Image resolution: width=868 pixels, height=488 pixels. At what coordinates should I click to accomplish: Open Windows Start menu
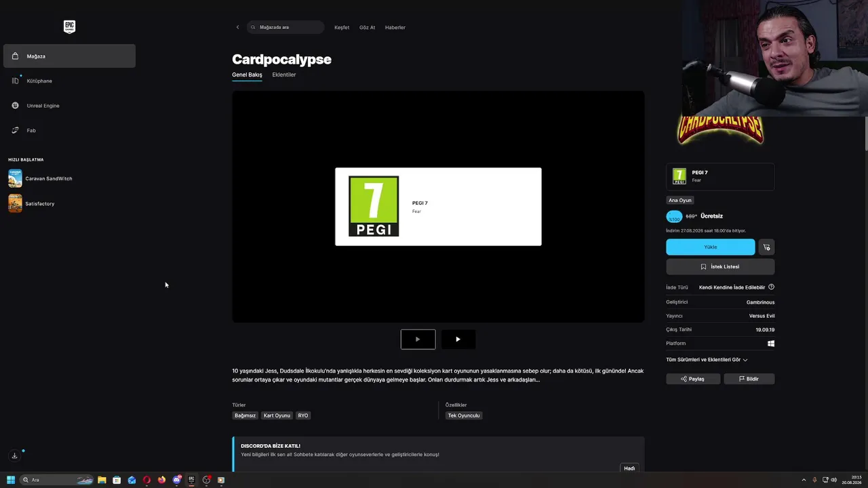(11, 480)
